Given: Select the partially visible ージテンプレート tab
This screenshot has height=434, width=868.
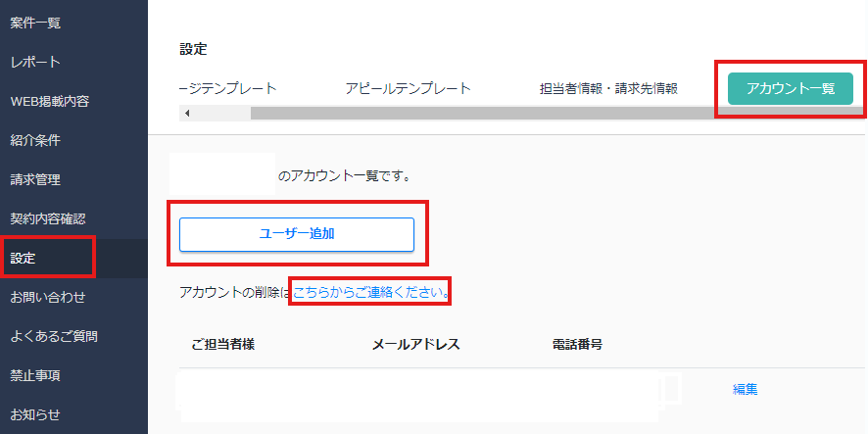Looking at the screenshot, I should [x=228, y=88].
